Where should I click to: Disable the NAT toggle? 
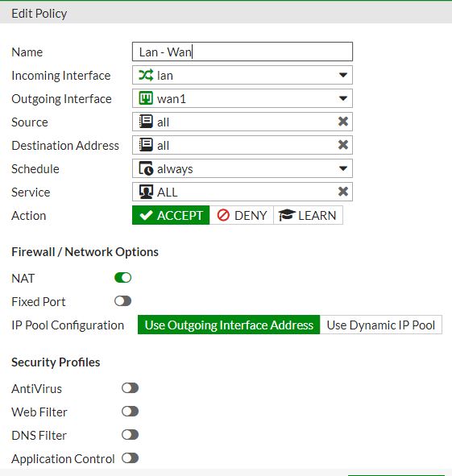pyautogui.click(x=122, y=277)
